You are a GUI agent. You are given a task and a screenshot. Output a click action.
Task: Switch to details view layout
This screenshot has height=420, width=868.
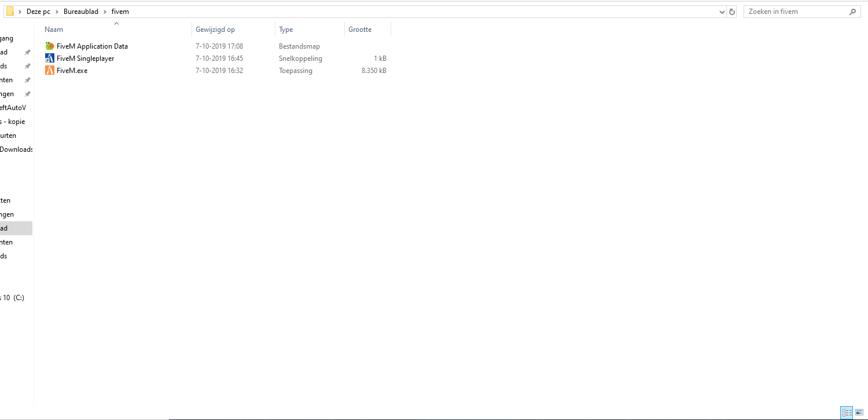coord(847,412)
